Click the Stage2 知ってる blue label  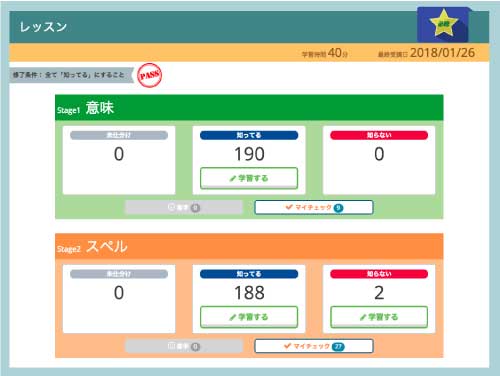point(249,274)
